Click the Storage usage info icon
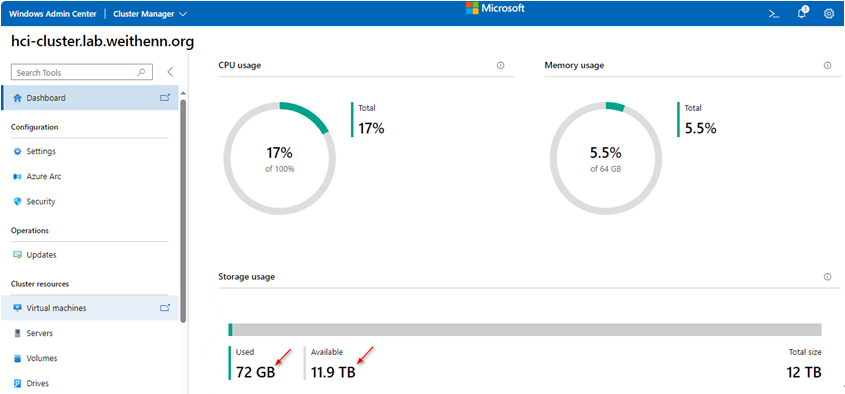The height and width of the screenshot is (394, 845). click(827, 277)
